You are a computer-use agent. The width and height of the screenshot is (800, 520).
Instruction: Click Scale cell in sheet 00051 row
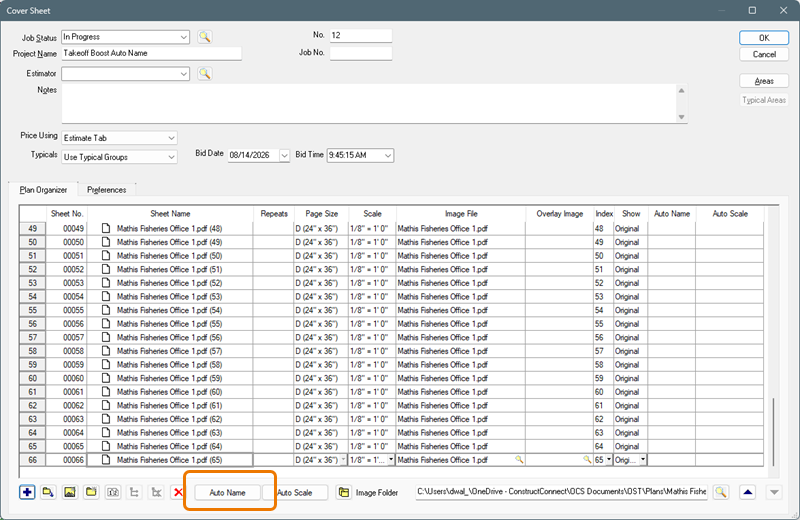(372, 256)
